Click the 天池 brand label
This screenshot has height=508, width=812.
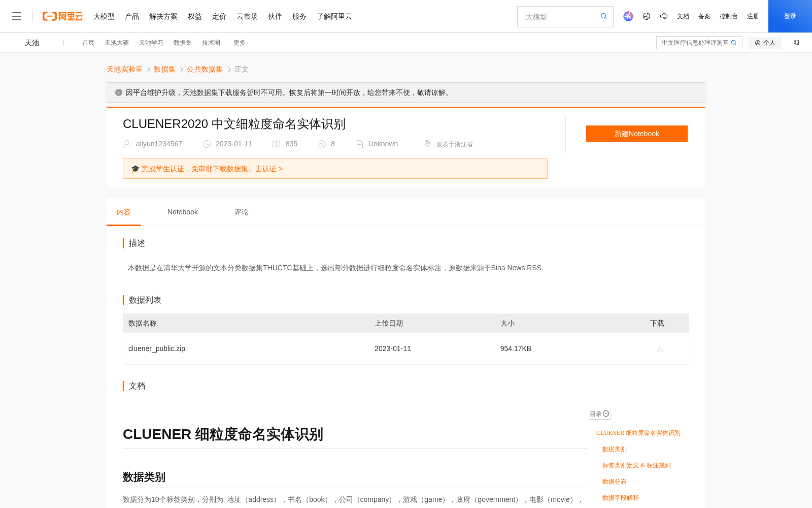pyautogui.click(x=32, y=43)
